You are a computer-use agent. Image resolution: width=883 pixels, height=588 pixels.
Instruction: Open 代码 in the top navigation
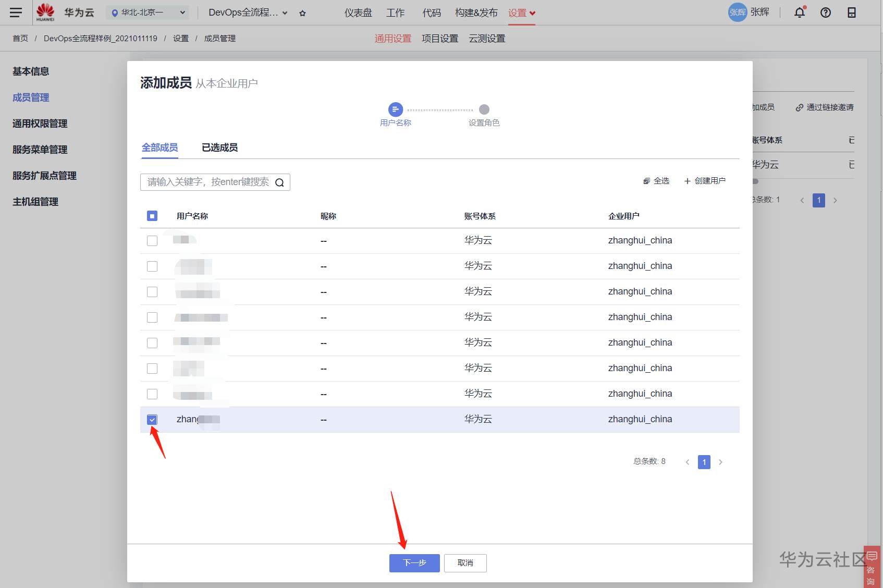point(432,13)
